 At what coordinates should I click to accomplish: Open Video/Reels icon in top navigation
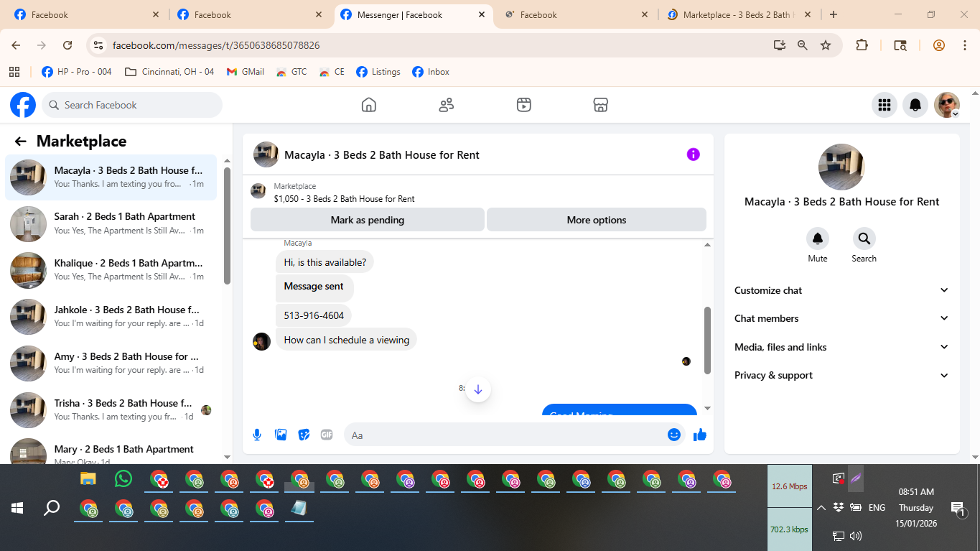point(524,105)
